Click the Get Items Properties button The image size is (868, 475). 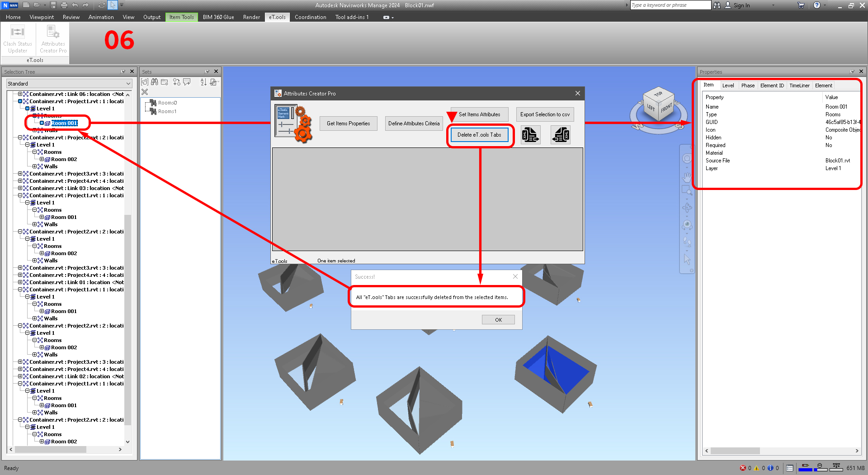[x=348, y=123]
